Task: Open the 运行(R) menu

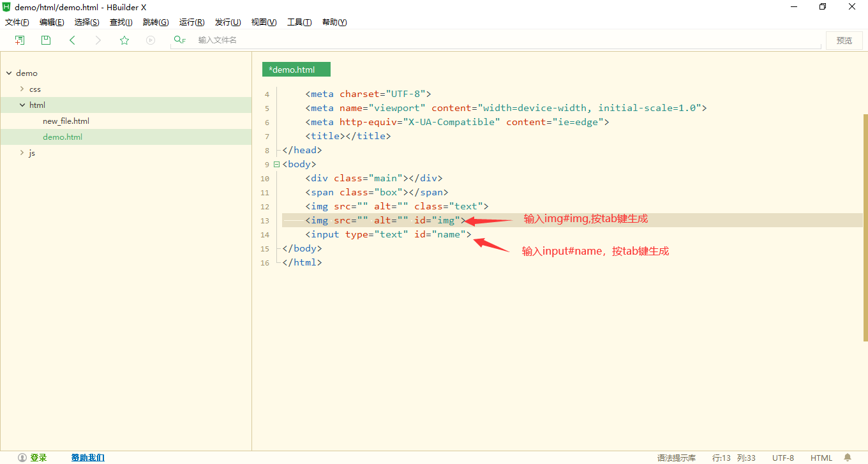Action: (x=191, y=22)
